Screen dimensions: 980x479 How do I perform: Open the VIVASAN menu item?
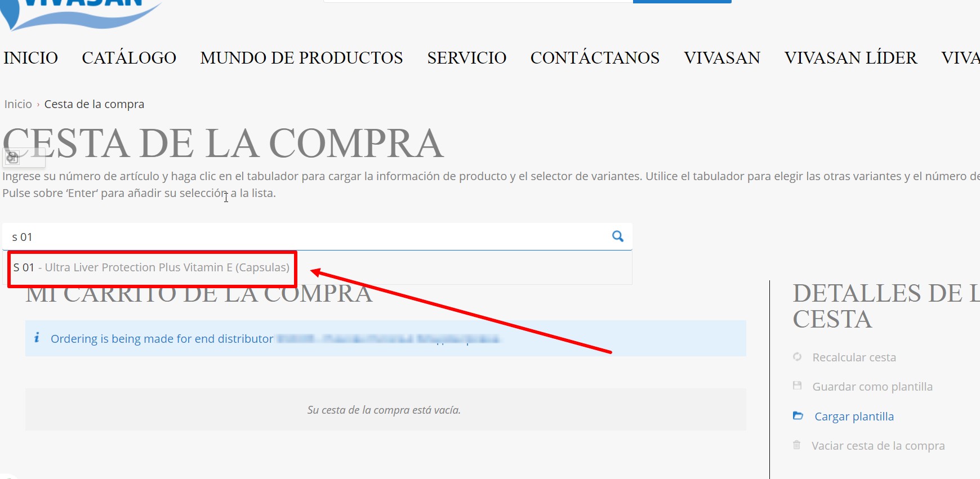pos(722,57)
